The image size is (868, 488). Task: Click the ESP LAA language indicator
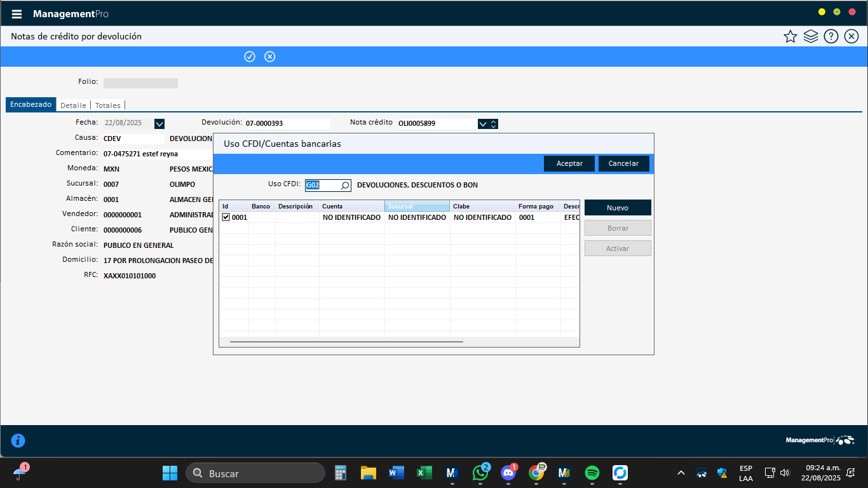[746, 473]
